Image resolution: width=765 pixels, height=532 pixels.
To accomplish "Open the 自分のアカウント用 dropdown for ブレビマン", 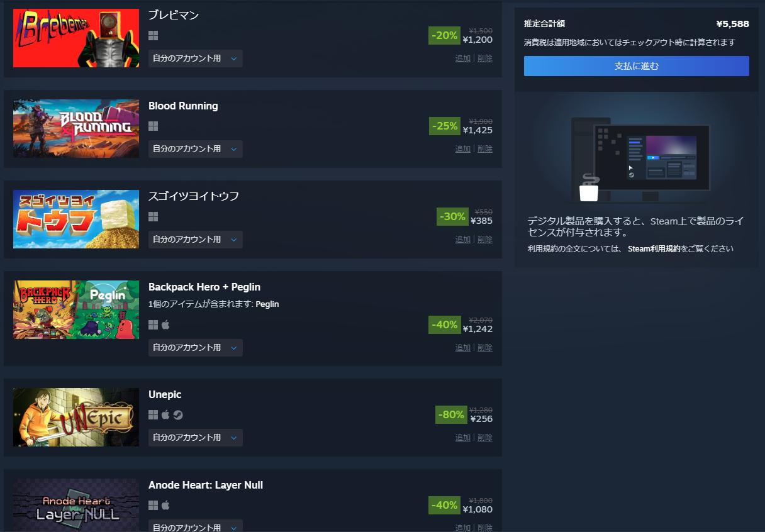I will pyautogui.click(x=196, y=58).
